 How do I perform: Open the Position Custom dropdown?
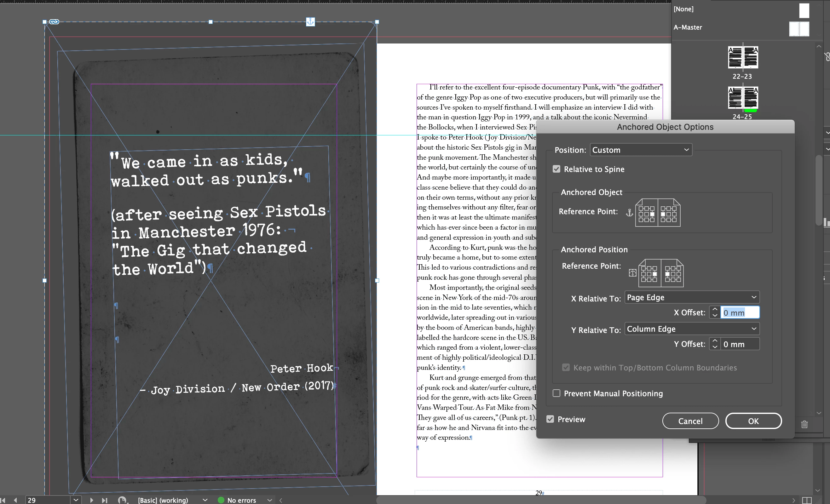pyautogui.click(x=641, y=150)
